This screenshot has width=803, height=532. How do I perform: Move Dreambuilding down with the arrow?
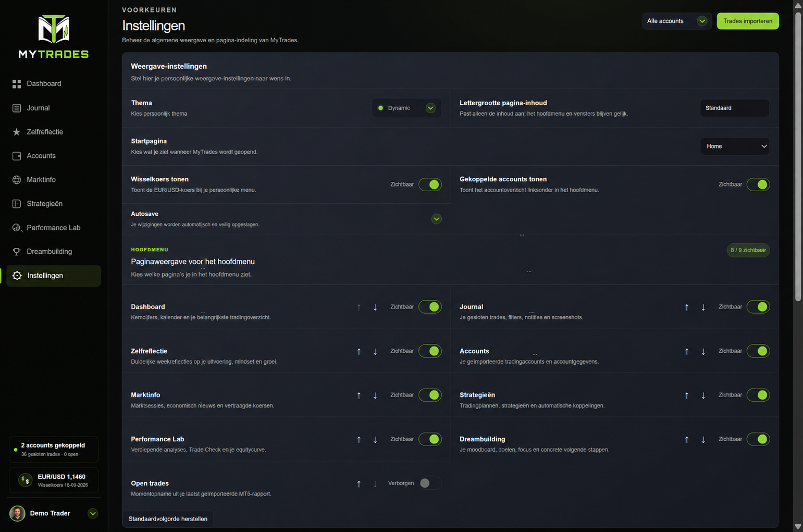click(x=703, y=440)
